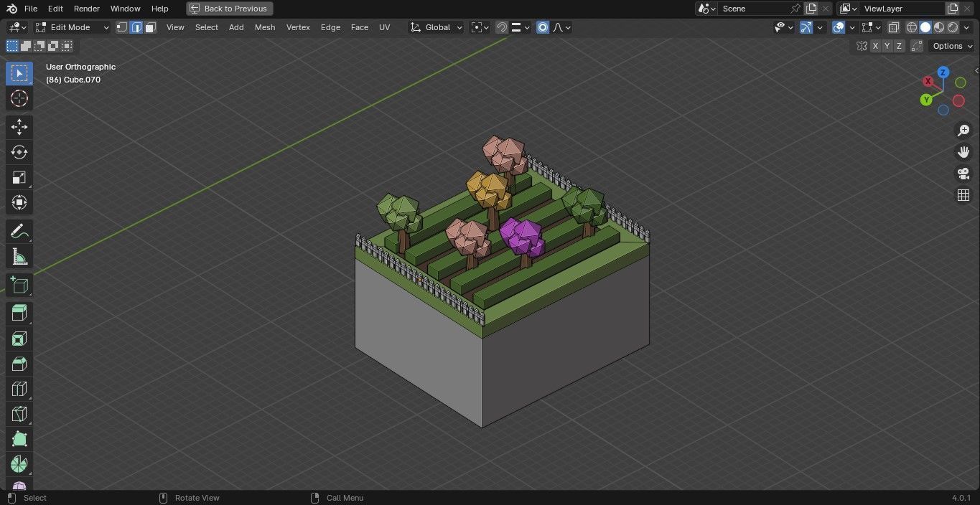Choose the Bevel tool

click(19, 364)
